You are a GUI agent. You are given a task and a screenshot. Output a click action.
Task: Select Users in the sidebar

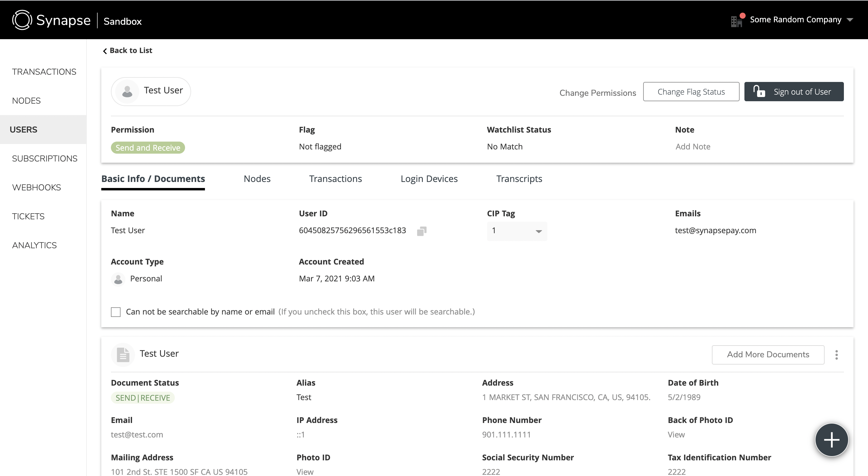(x=43, y=130)
